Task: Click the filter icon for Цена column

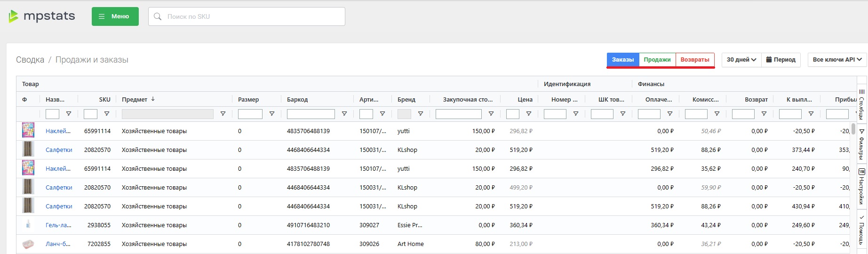Action: point(529,114)
